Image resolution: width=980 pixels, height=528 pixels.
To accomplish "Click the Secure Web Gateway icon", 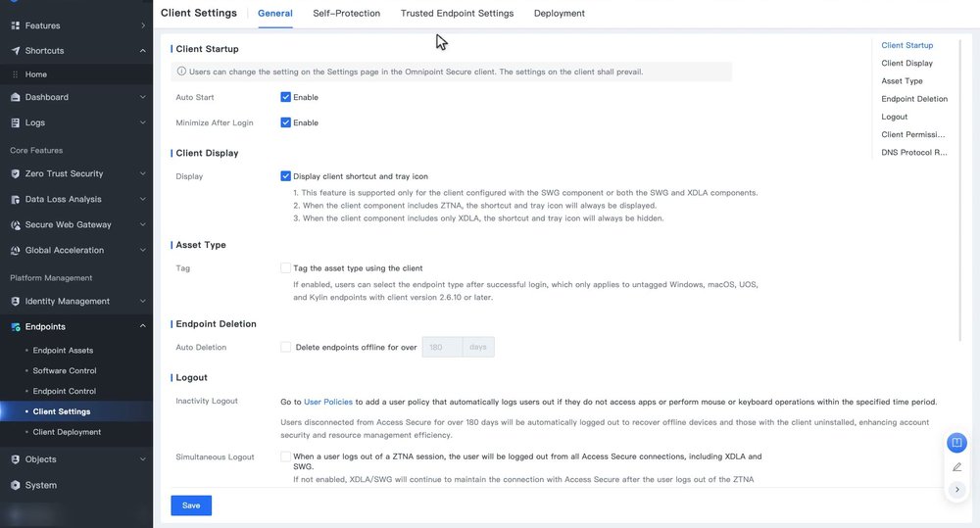I will click(15, 225).
